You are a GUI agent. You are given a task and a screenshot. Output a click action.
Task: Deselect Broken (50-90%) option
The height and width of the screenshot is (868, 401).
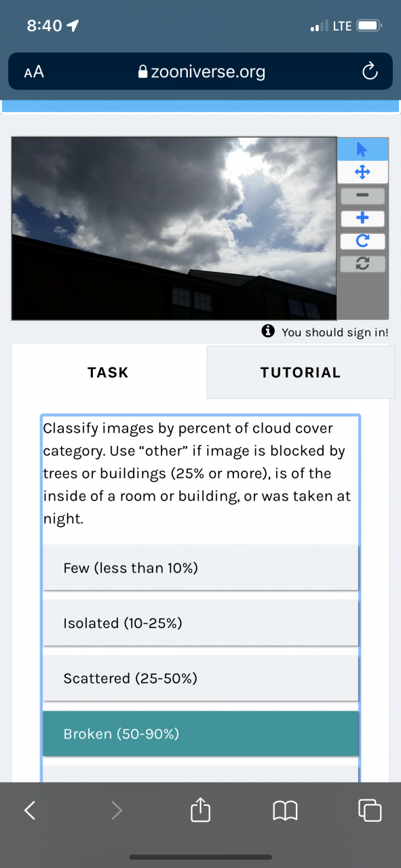click(200, 734)
